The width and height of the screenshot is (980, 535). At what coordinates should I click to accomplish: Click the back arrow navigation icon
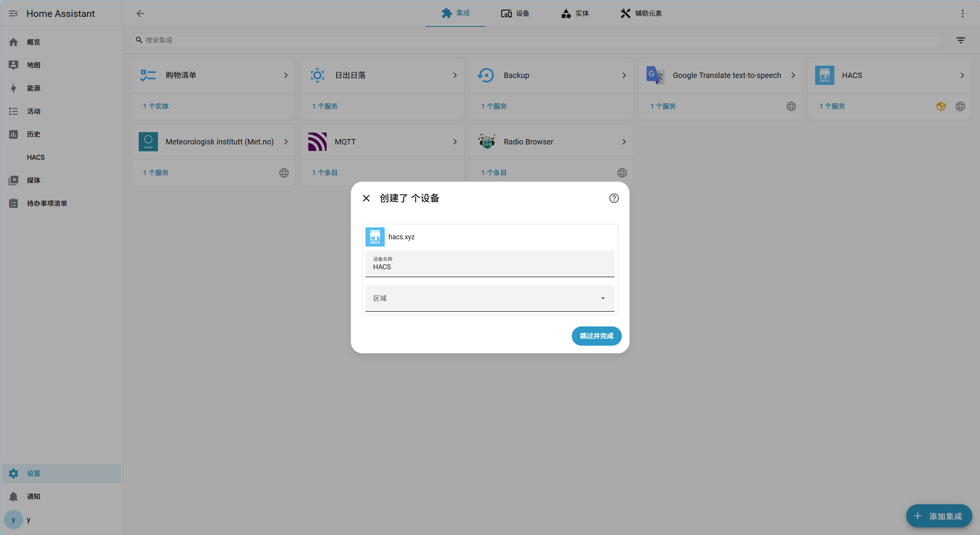point(140,13)
